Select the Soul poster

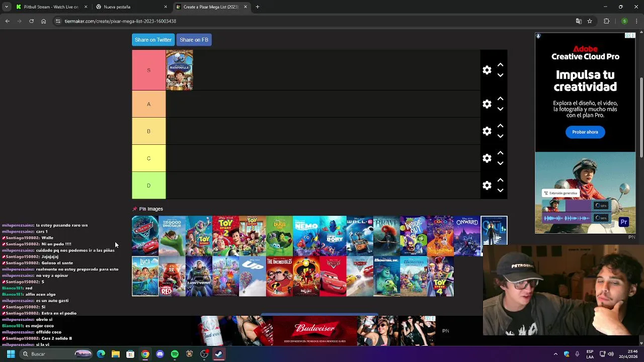[x=494, y=230]
